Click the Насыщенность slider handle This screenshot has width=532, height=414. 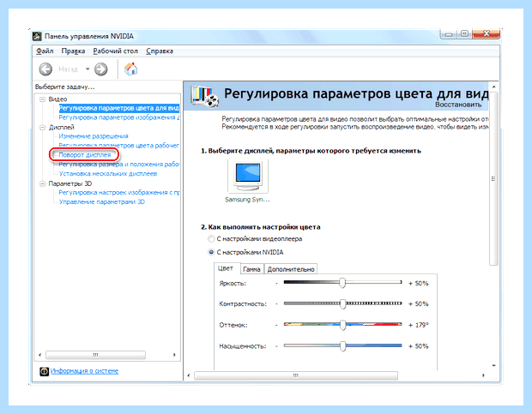[342, 346]
